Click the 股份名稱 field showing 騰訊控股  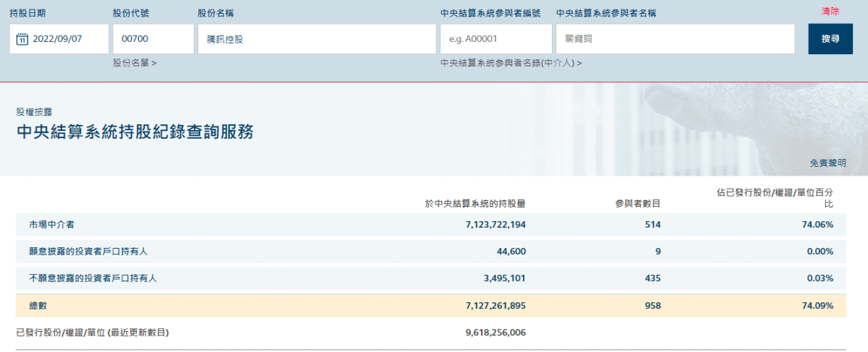[x=317, y=39]
